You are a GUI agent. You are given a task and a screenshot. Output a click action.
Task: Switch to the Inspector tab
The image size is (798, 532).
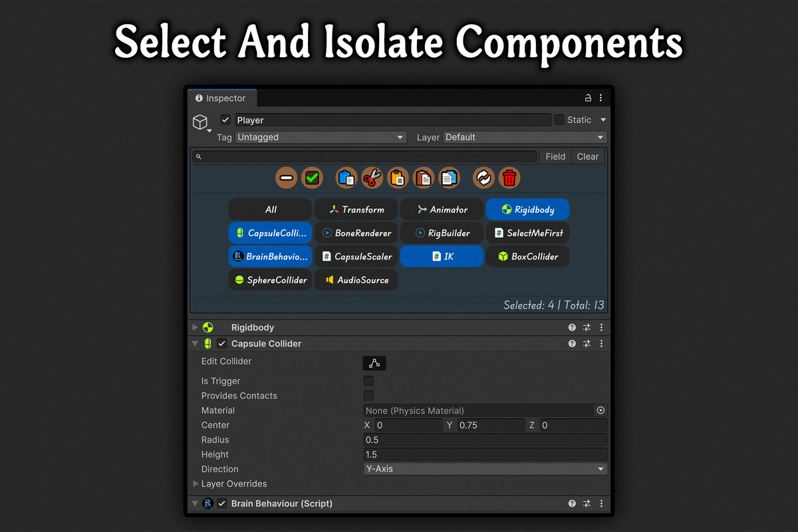pyautogui.click(x=222, y=98)
